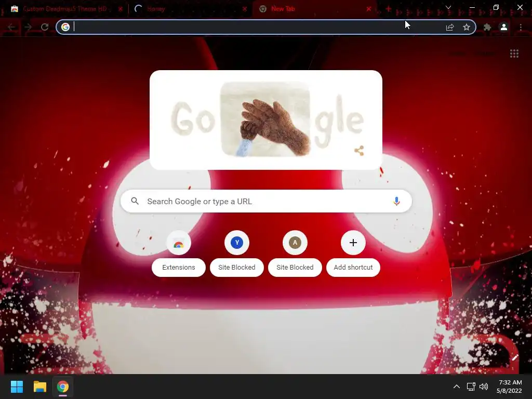Click the Search Google or type a URL box
Screen dimensions: 532x399
tap(266, 201)
